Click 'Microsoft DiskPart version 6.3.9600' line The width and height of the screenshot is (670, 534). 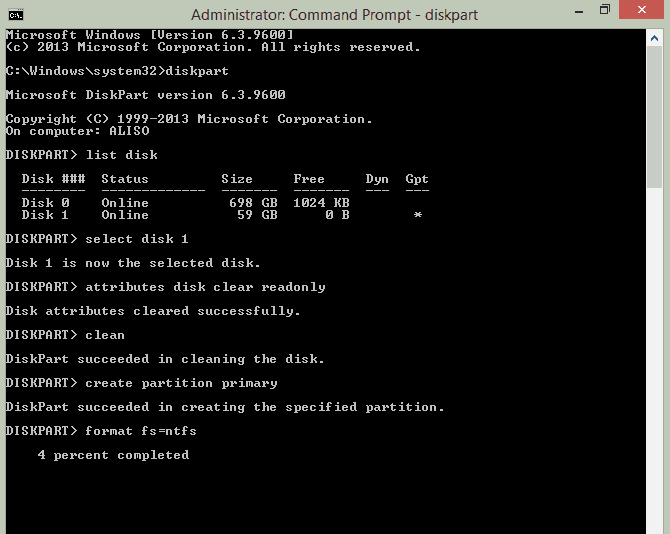145,95
